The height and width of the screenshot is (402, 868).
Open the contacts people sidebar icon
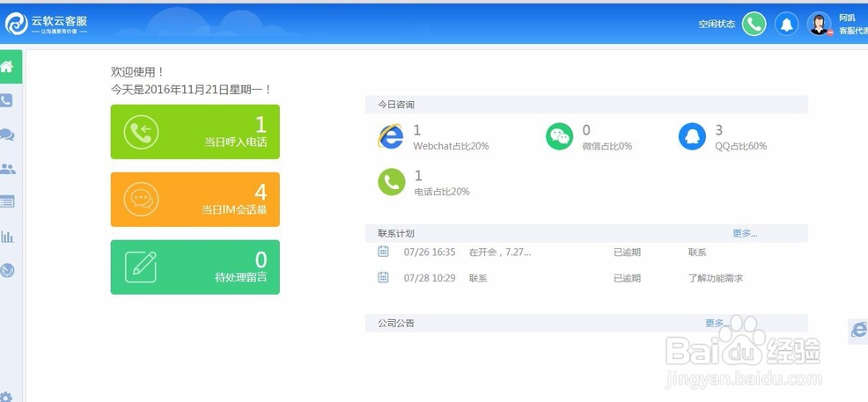[x=7, y=169]
